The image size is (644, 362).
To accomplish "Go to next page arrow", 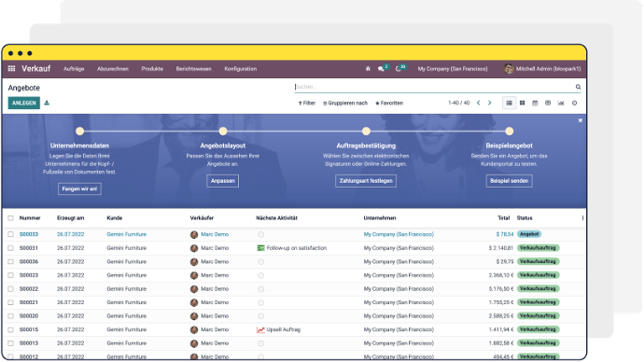I will tap(490, 103).
